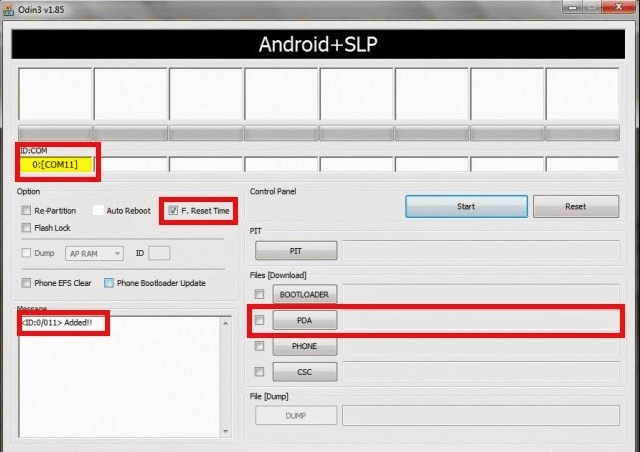Click the PIT file path field
The image size is (640, 452).
480,251
